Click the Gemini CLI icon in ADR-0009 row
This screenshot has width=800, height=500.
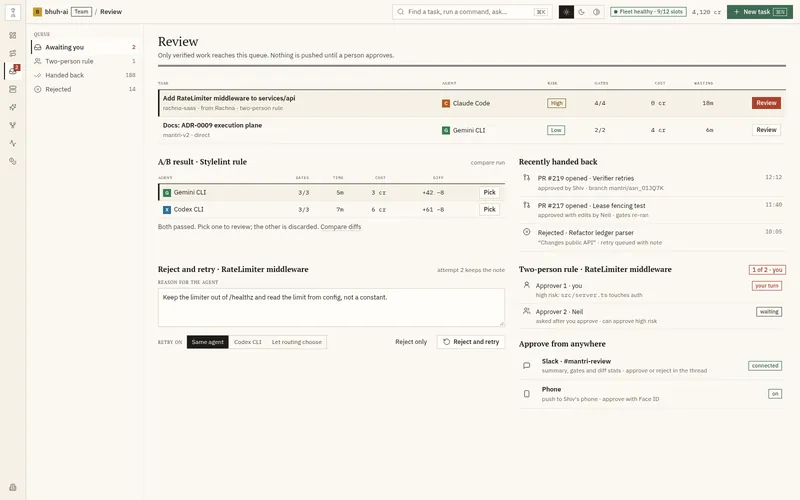point(445,130)
